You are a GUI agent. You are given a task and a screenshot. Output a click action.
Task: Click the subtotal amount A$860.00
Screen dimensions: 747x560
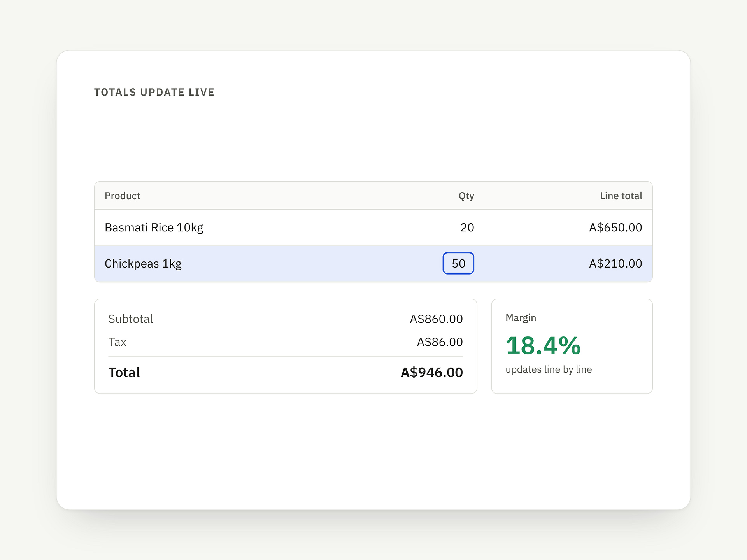[x=436, y=319]
